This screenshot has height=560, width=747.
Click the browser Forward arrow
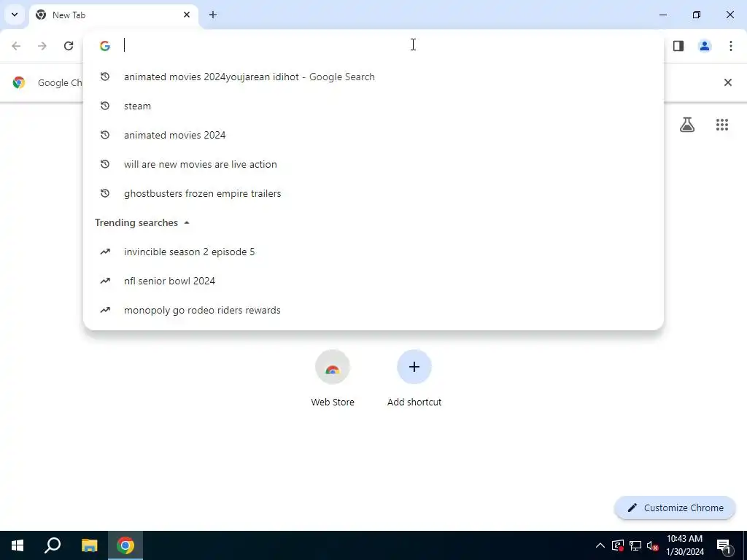point(42,46)
